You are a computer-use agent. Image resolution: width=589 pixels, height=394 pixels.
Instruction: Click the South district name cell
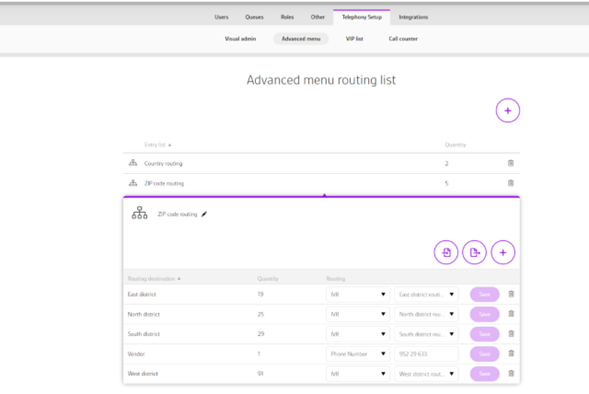point(144,334)
